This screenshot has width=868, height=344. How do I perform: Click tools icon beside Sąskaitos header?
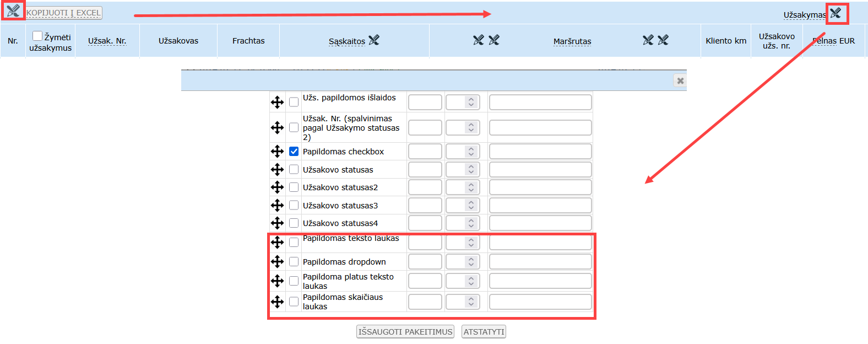pyautogui.click(x=374, y=40)
